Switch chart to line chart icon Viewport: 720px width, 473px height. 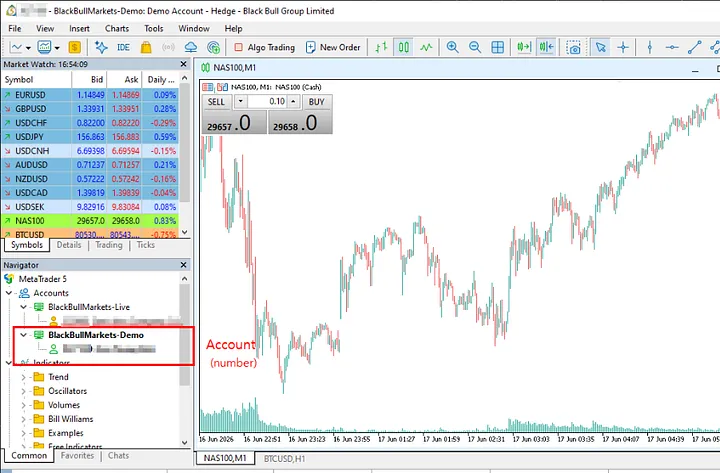(426, 47)
